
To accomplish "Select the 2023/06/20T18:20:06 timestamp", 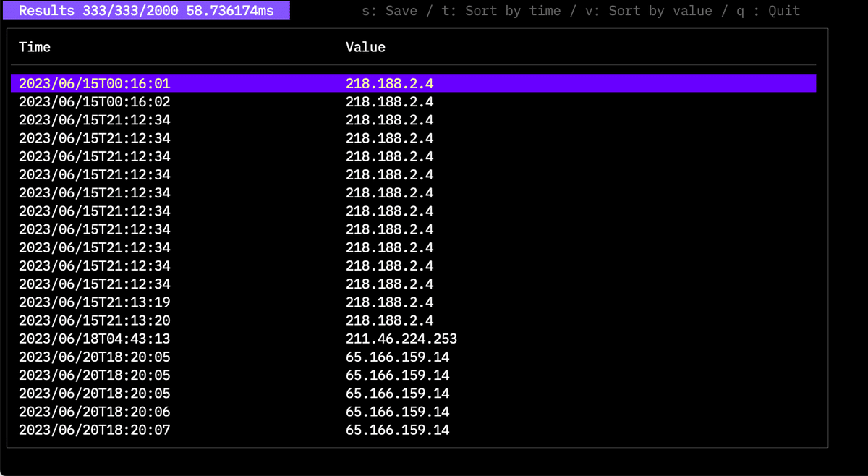I will 95,412.
